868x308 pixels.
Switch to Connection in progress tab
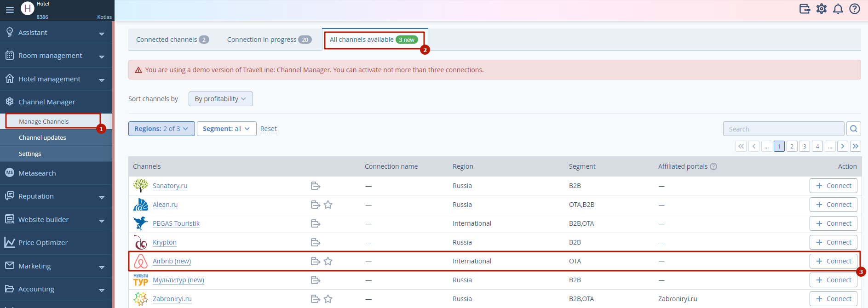click(x=269, y=40)
